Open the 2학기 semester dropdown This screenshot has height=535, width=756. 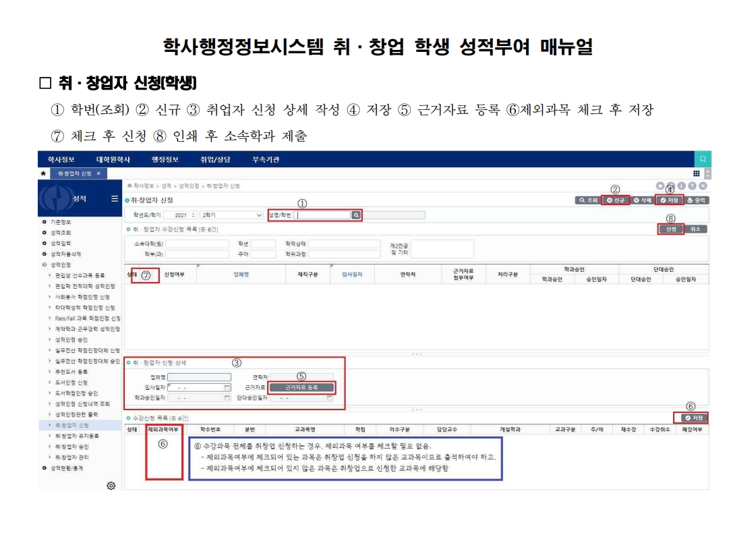(x=231, y=215)
